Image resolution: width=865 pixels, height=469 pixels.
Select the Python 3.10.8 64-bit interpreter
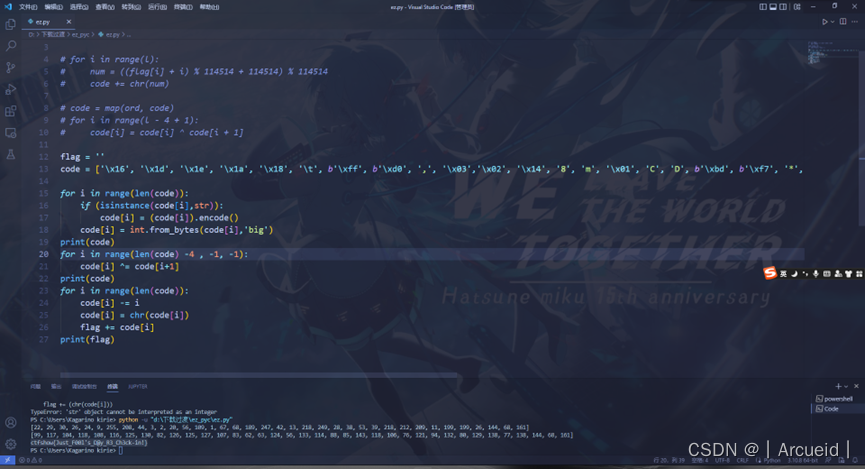[802, 460]
